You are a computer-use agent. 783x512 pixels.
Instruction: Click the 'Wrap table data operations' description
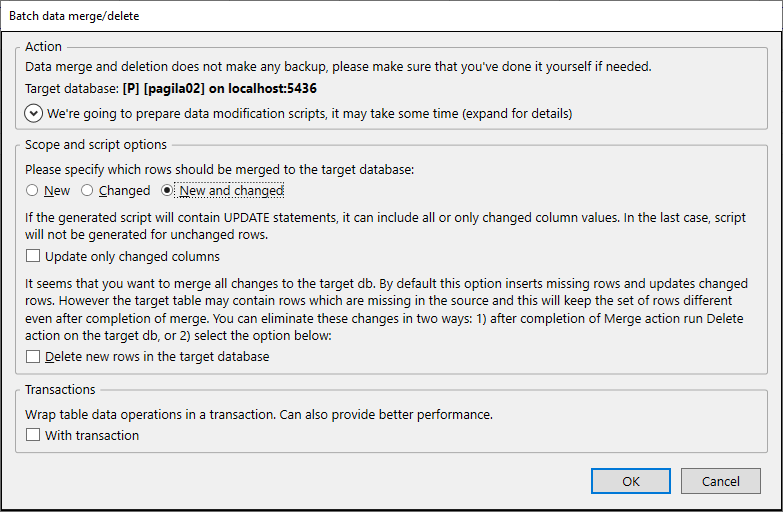tap(259, 414)
